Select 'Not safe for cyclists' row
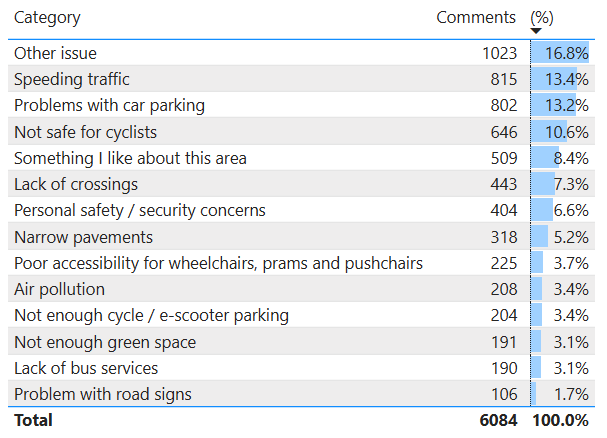 [85, 131]
